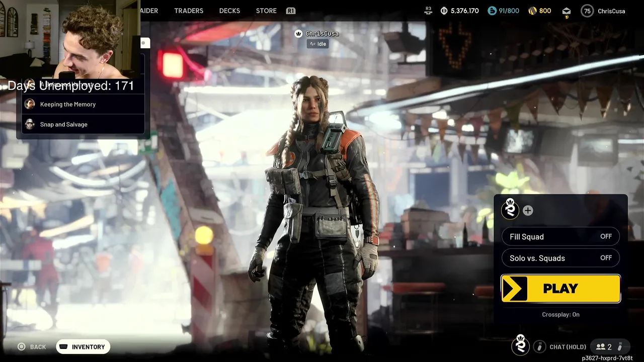Viewport: 644px width, 362px height.
Task: Click the yellow PLAY button
Action: [x=560, y=289]
